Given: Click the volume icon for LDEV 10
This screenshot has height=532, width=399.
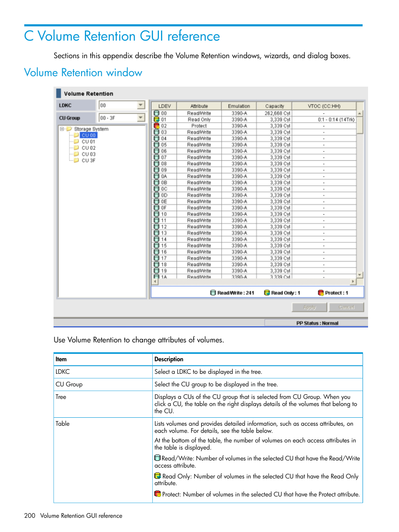Looking at the screenshot, I should 156,214.
